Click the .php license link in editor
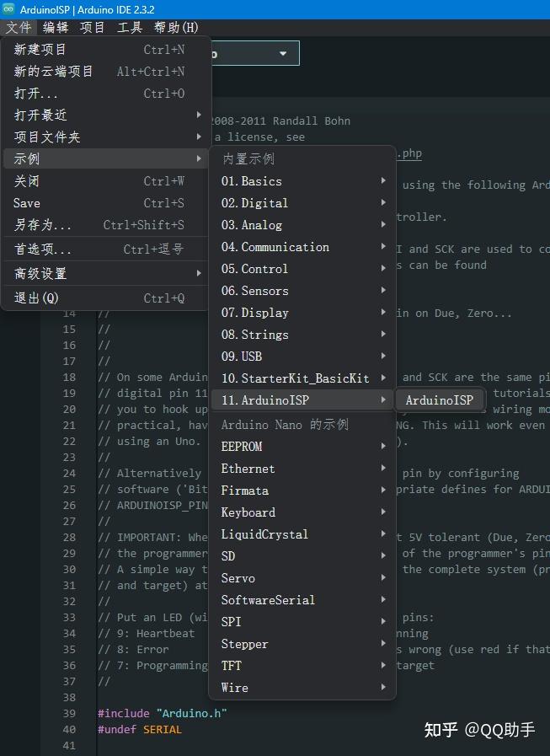 click(409, 153)
